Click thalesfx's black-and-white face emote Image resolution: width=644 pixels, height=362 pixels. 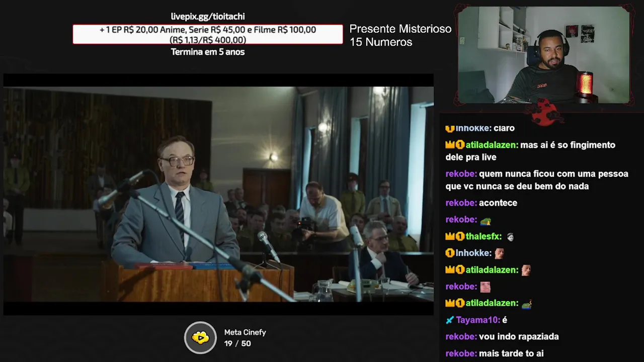(x=510, y=237)
